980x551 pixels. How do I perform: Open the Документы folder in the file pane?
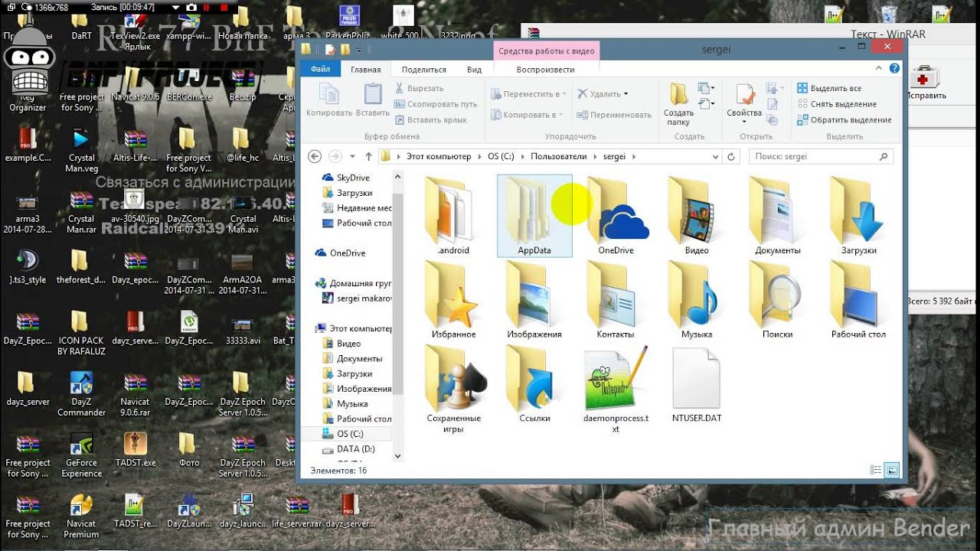[x=778, y=216]
